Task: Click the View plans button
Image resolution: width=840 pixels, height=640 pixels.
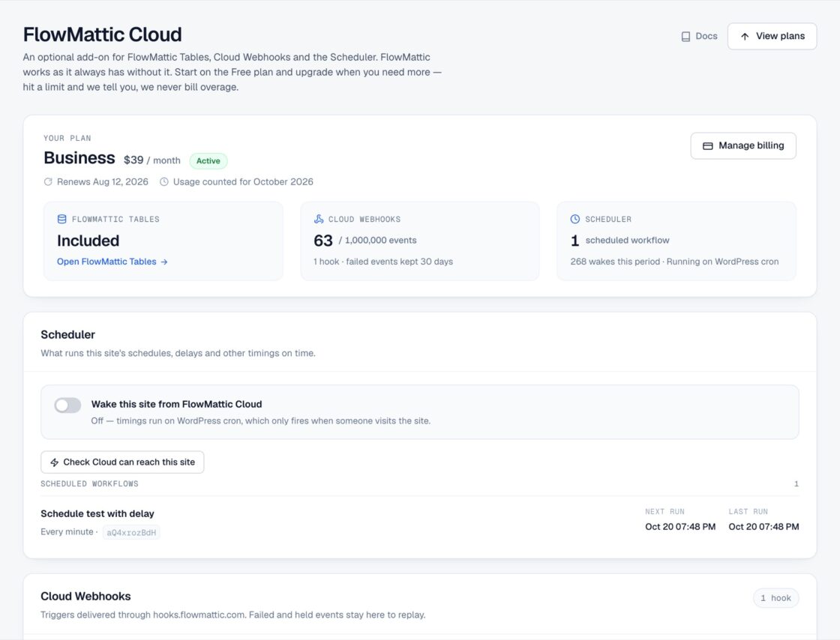Action: [772, 36]
